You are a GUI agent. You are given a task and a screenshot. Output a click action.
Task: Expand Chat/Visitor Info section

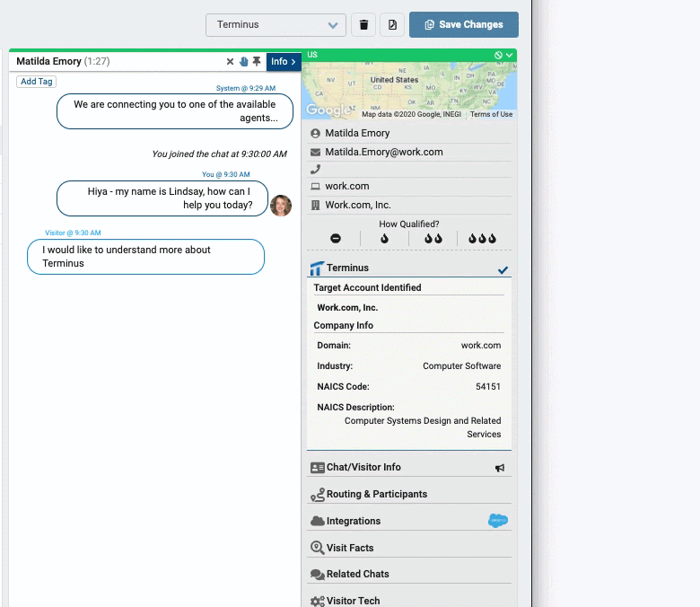[x=409, y=467]
